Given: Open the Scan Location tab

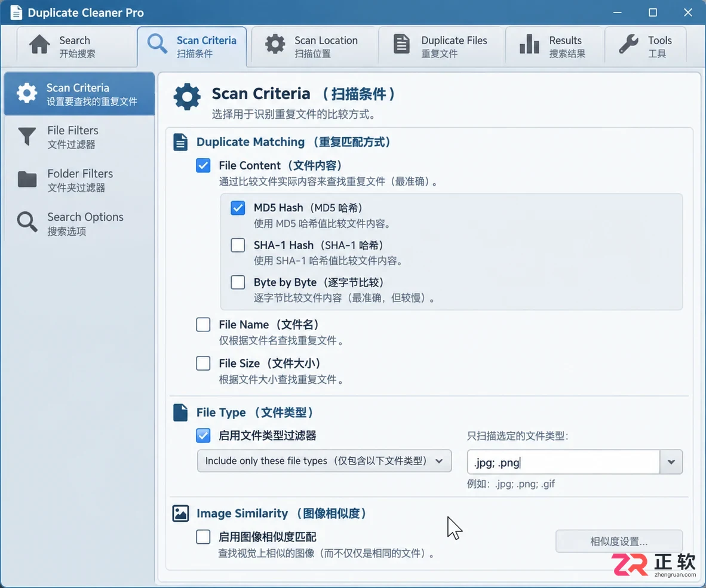Looking at the screenshot, I should click(x=314, y=47).
